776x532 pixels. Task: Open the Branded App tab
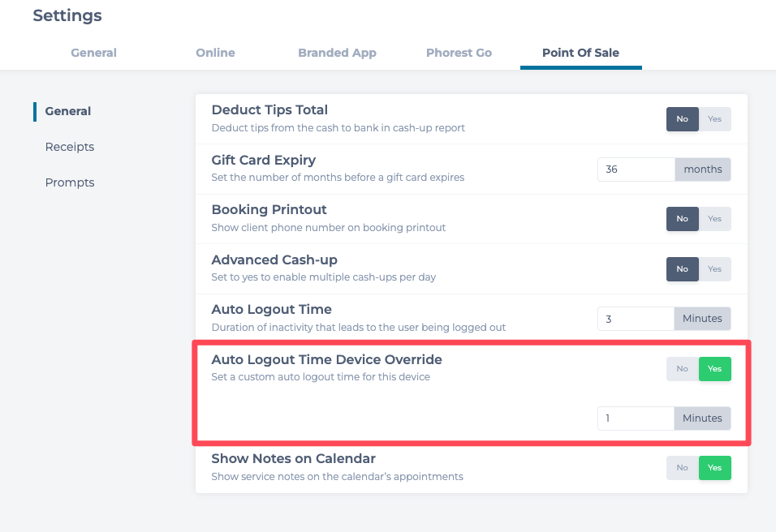pos(337,53)
